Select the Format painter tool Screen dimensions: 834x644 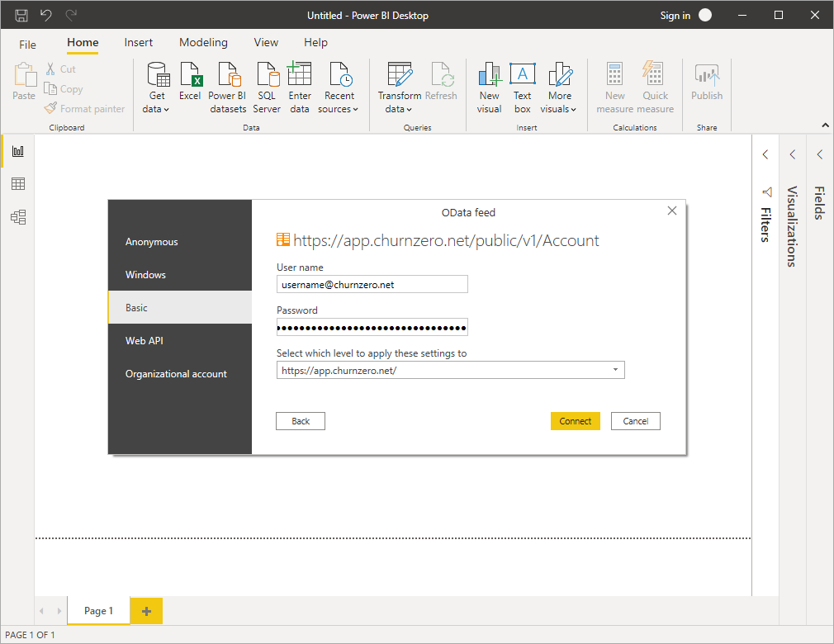pyautogui.click(x=84, y=108)
